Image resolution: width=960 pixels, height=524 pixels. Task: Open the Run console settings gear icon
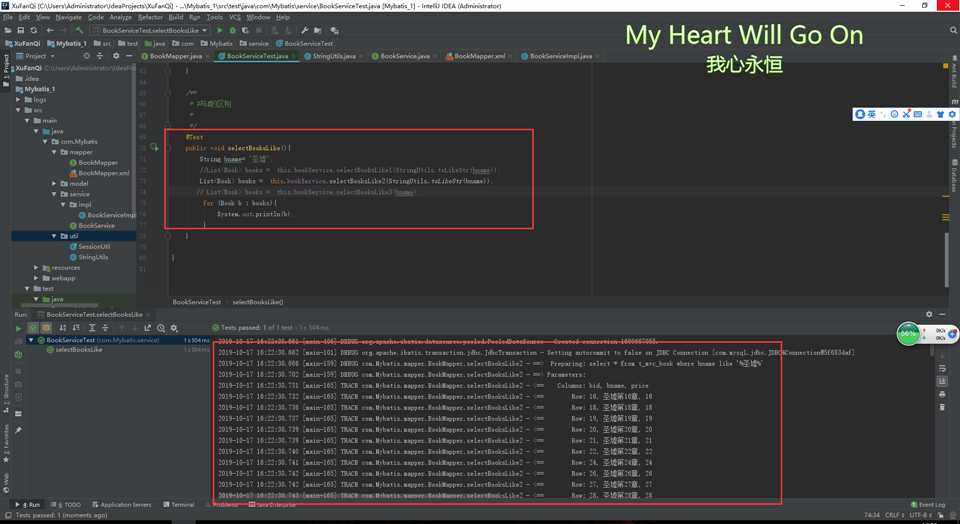929,314
